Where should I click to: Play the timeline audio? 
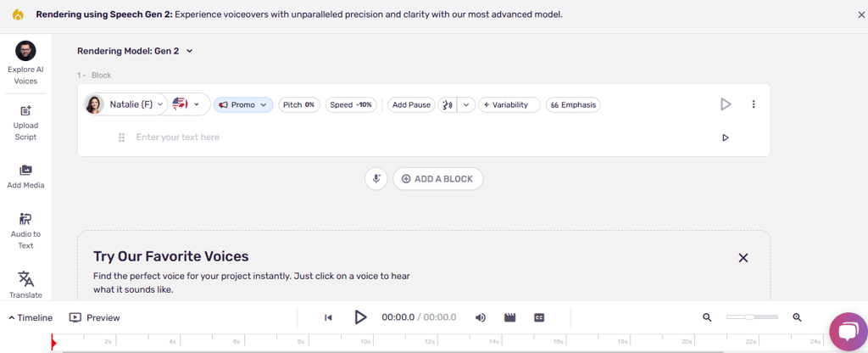point(360,317)
